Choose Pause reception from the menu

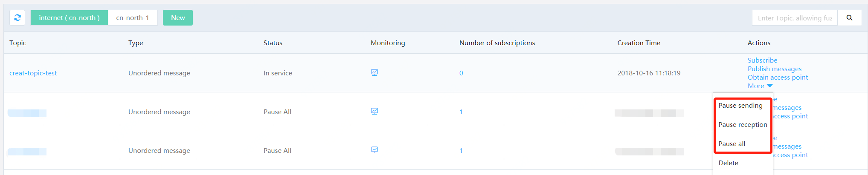click(x=743, y=125)
